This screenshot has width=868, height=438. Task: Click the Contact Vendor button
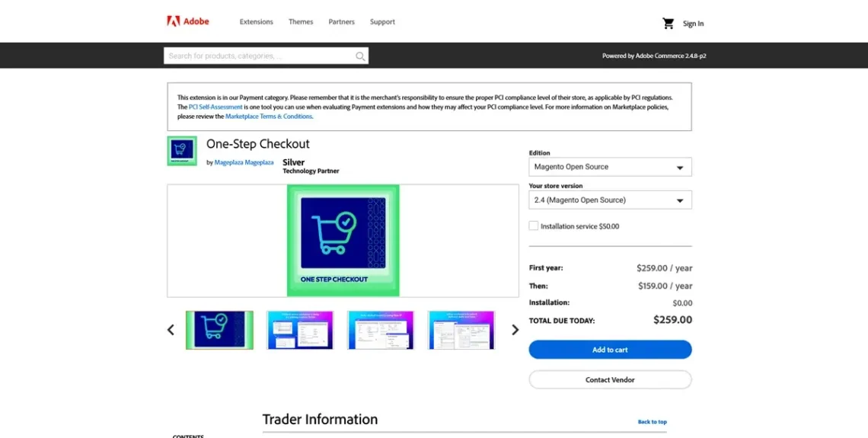pyautogui.click(x=610, y=380)
